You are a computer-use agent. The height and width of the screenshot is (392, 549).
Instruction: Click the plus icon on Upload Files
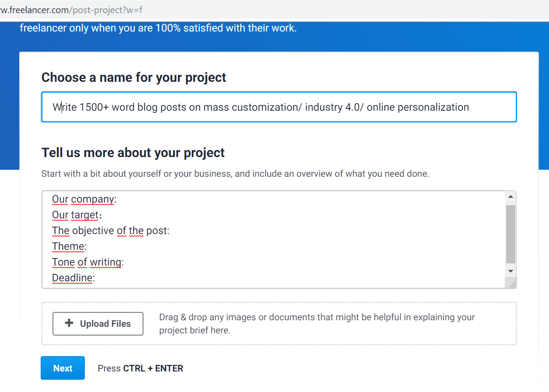click(69, 323)
